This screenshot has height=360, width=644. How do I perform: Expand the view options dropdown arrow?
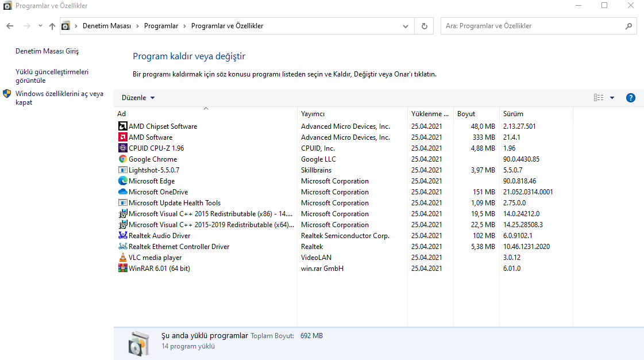612,98
